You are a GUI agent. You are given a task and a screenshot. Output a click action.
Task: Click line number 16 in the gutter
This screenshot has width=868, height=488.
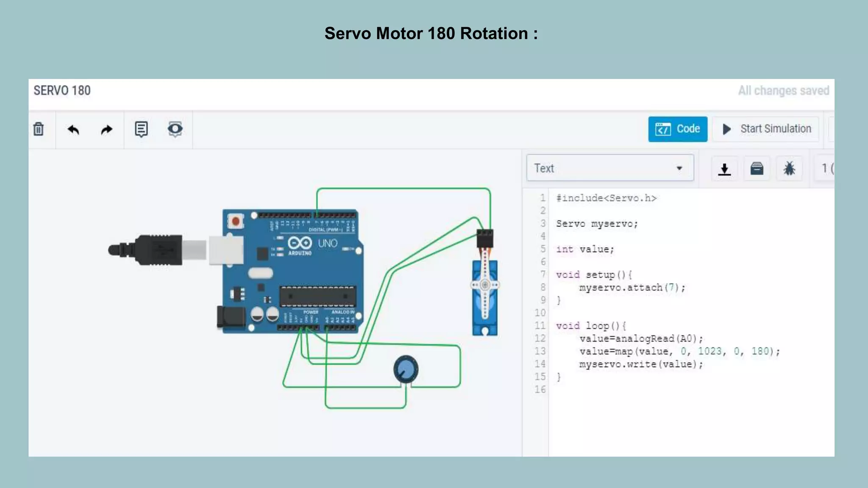pos(540,389)
